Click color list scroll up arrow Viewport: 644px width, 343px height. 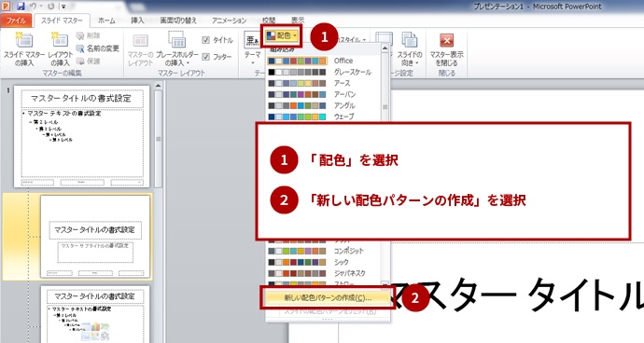pyautogui.click(x=385, y=48)
